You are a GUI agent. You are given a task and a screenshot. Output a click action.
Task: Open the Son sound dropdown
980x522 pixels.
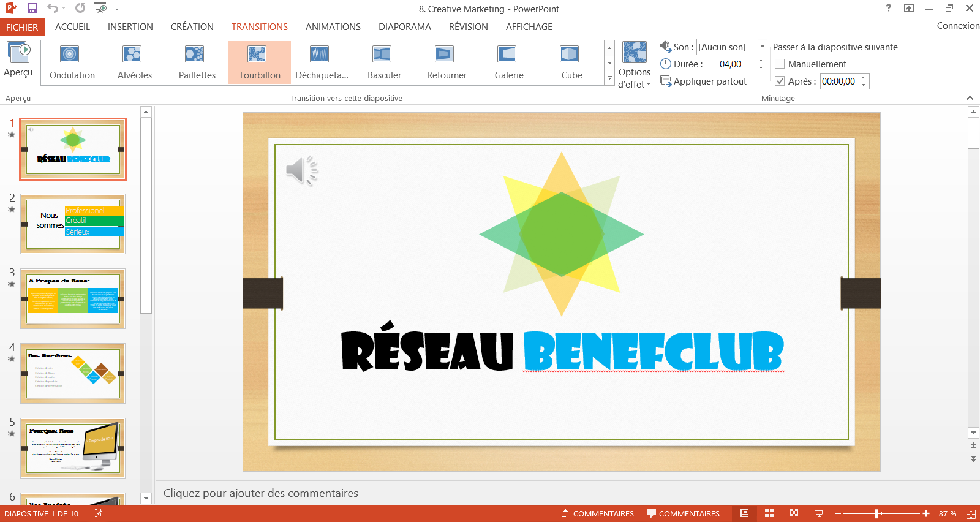click(x=762, y=47)
